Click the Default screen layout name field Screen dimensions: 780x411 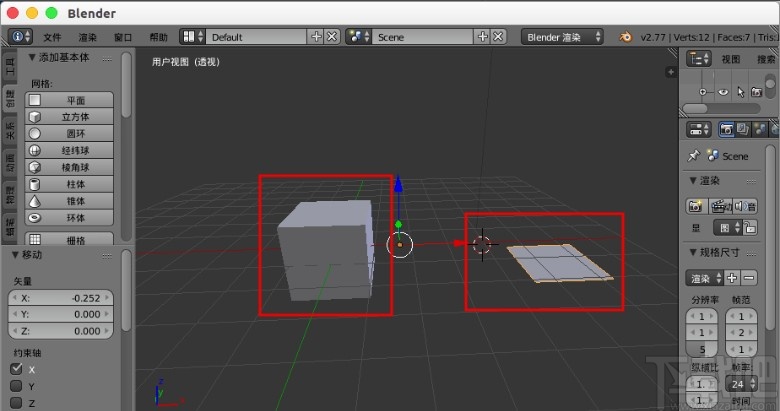click(x=257, y=37)
